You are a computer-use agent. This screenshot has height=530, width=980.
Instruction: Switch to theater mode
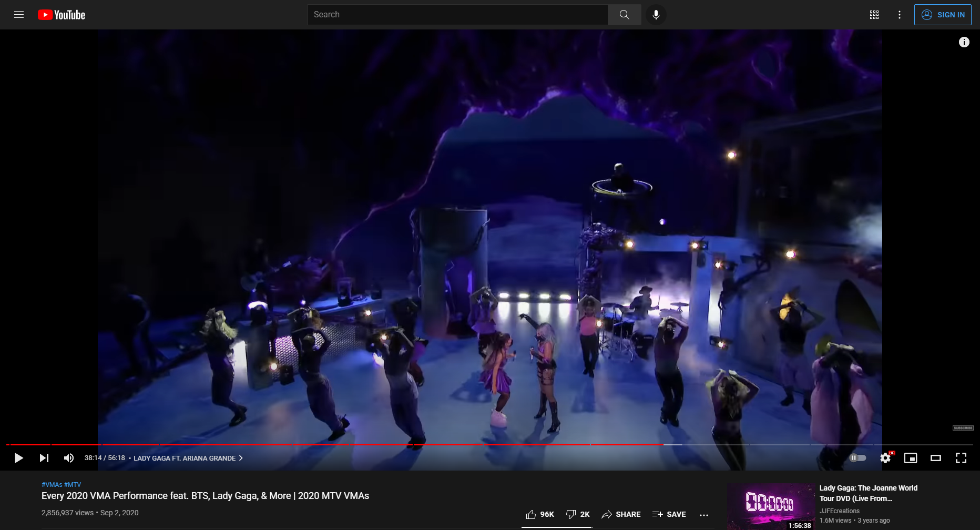pos(935,458)
